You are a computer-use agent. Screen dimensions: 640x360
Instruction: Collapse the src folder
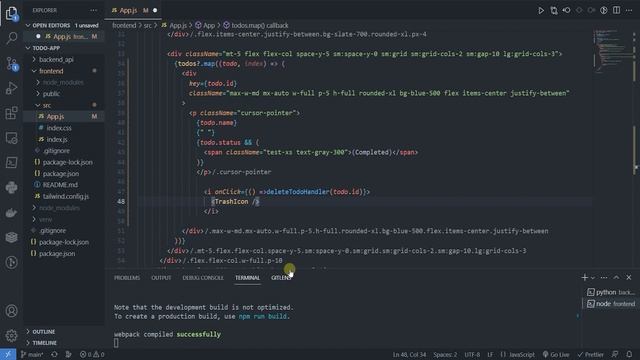[47, 105]
